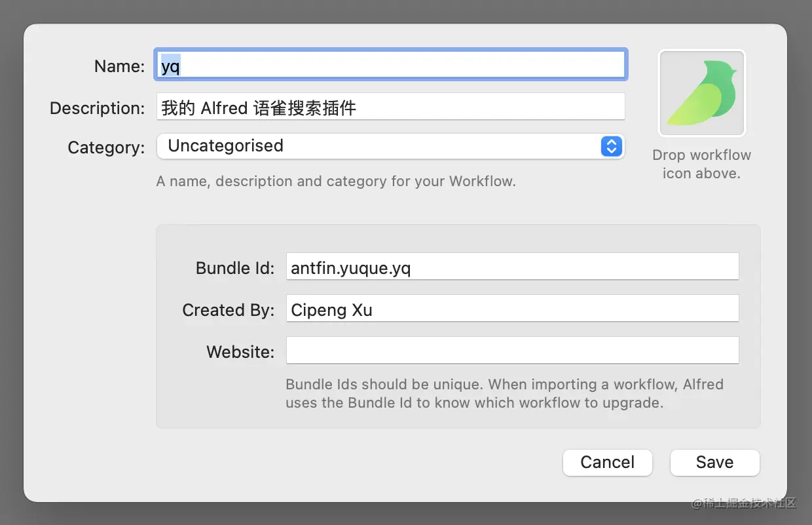
Task: Click the 'Website:' label
Action: pyautogui.click(x=240, y=352)
